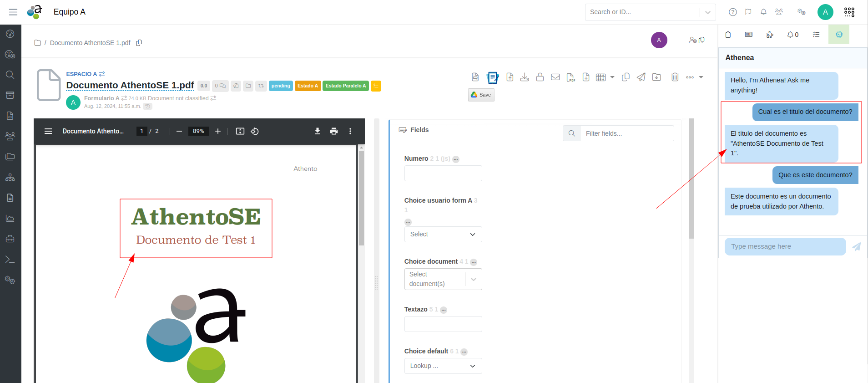This screenshot has width=868, height=383.
Task: Rotate the PDF page counterclockwise
Action: pyautogui.click(x=255, y=131)
